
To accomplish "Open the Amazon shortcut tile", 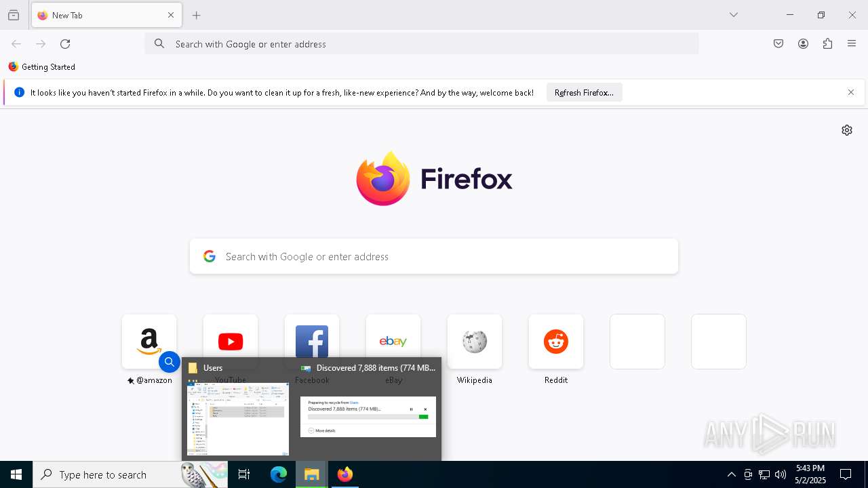I will coord(149,342).
